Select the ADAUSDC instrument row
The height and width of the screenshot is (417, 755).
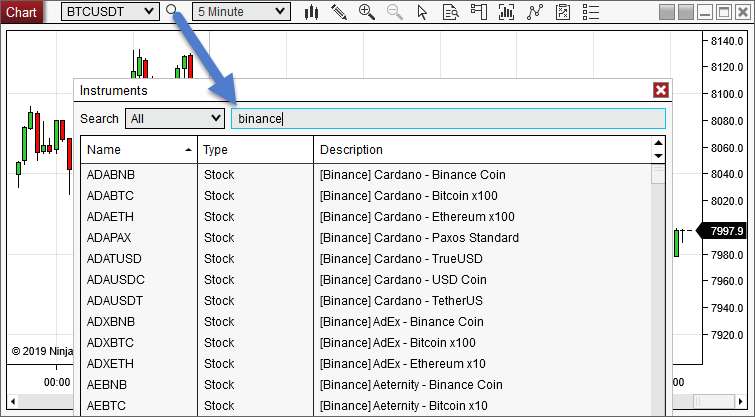tap(366, 280)
